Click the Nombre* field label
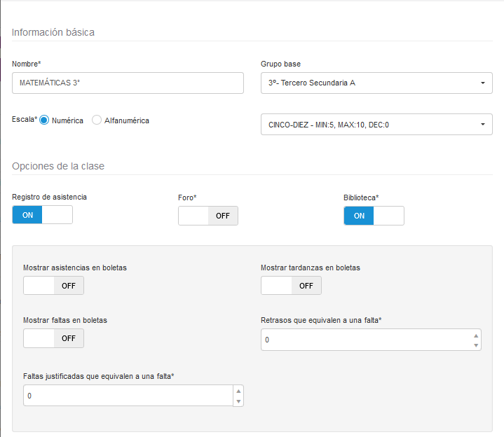This screenshot has width=504, height=437. click(27, 64)
